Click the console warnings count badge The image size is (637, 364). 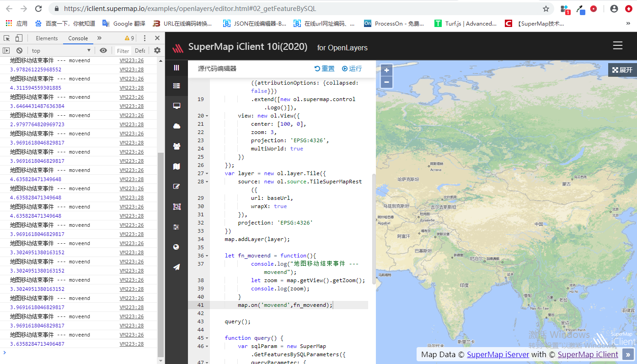[x=129, y=38]
